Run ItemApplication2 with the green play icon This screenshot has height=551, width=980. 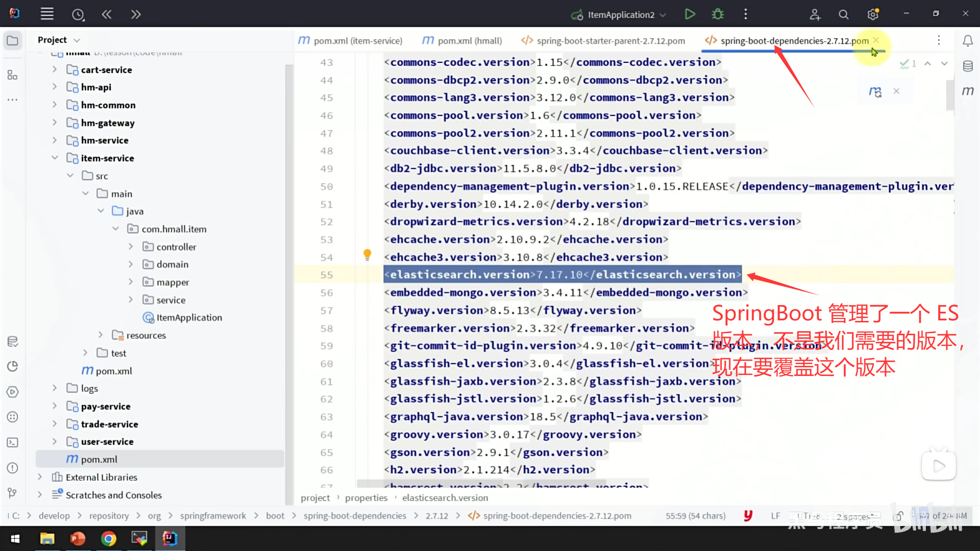[x=690, y=14]
